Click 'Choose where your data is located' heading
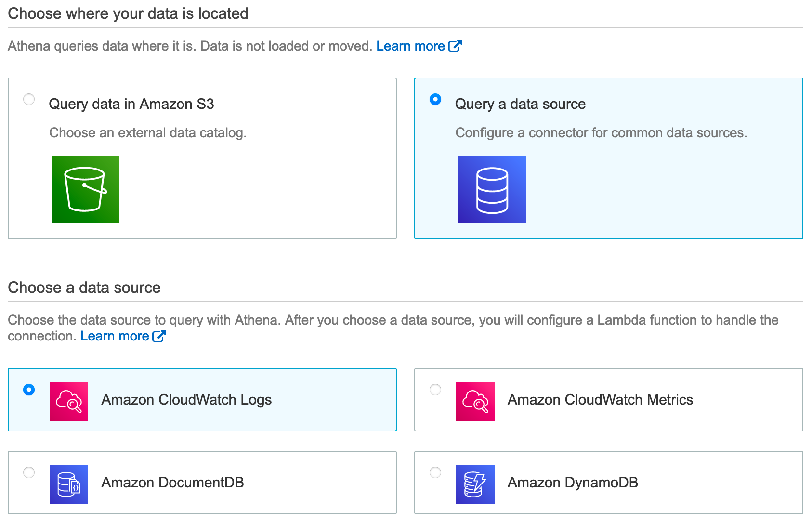Viewport: 812px width, 523px height. point(128,13)
